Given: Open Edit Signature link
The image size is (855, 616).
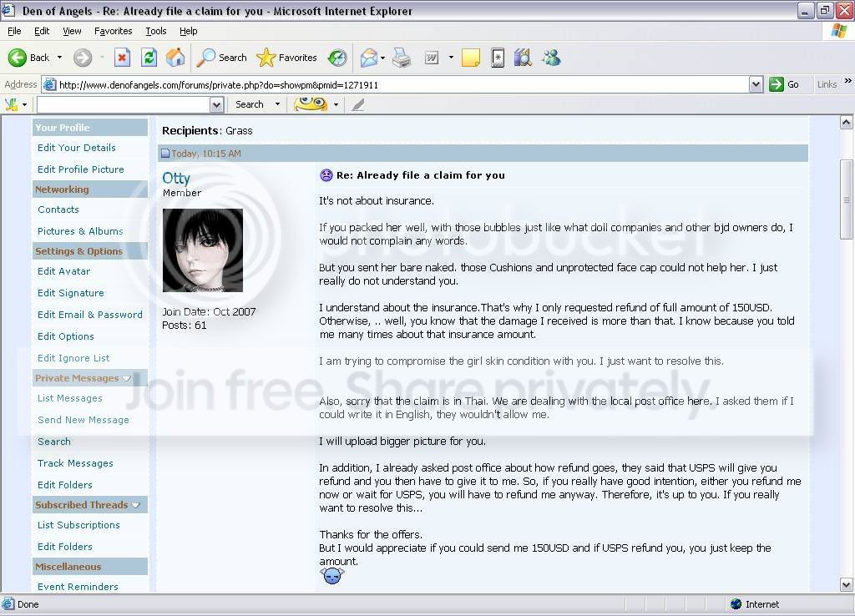Looking at the screenshot, I should click(x=71, y=293).
